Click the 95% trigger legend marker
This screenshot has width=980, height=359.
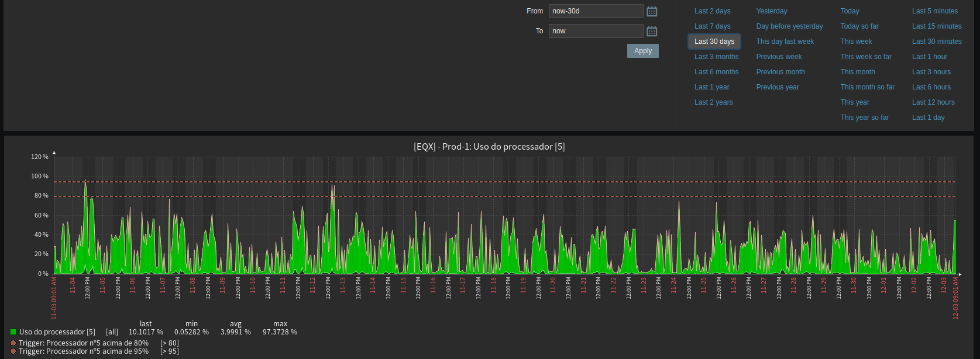point(13,351)
